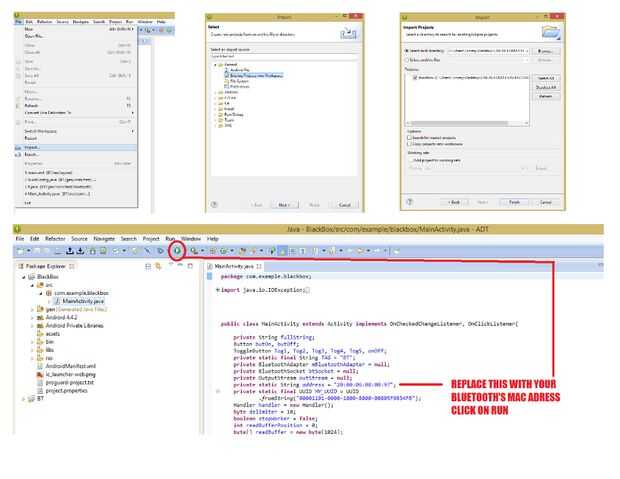Click the MAC address string in the code
Screen dimensions: 620x479
(x=364, y=384)
